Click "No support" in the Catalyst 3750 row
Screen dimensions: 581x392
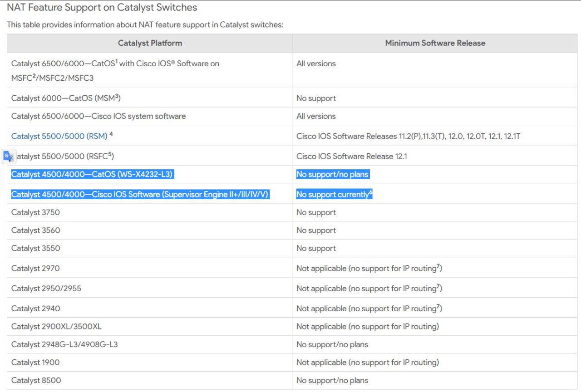coord(316,212)
